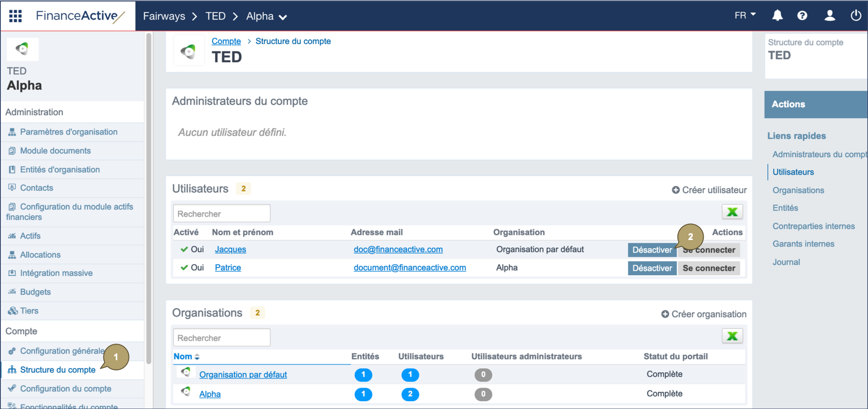The height and width of the screenshot is (409, 868).
Task: Open the apps grid menu
Action: 16,16
